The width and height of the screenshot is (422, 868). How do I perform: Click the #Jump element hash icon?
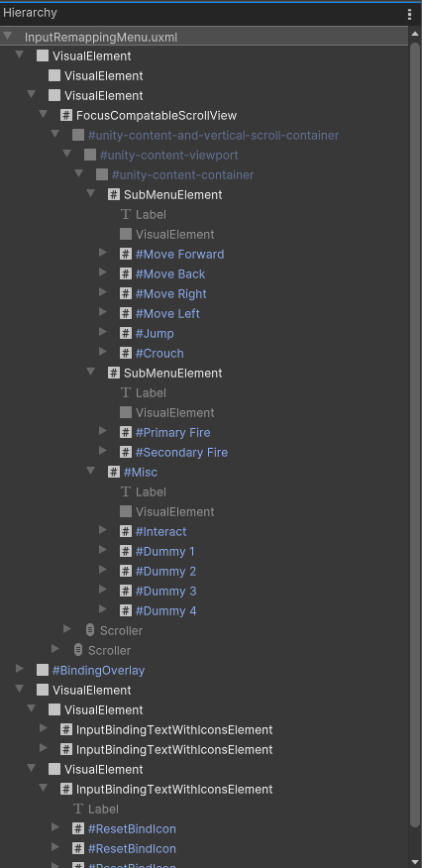point(126,334)
